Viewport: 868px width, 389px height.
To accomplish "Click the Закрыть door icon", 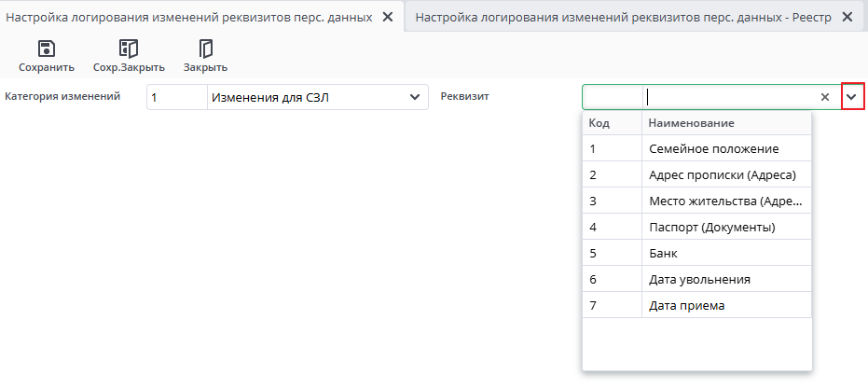I will tap(205, 49).
